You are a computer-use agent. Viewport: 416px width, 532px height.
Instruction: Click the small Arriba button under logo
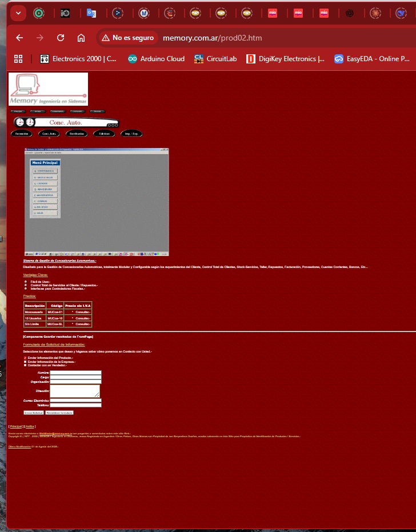coord(38,111)
